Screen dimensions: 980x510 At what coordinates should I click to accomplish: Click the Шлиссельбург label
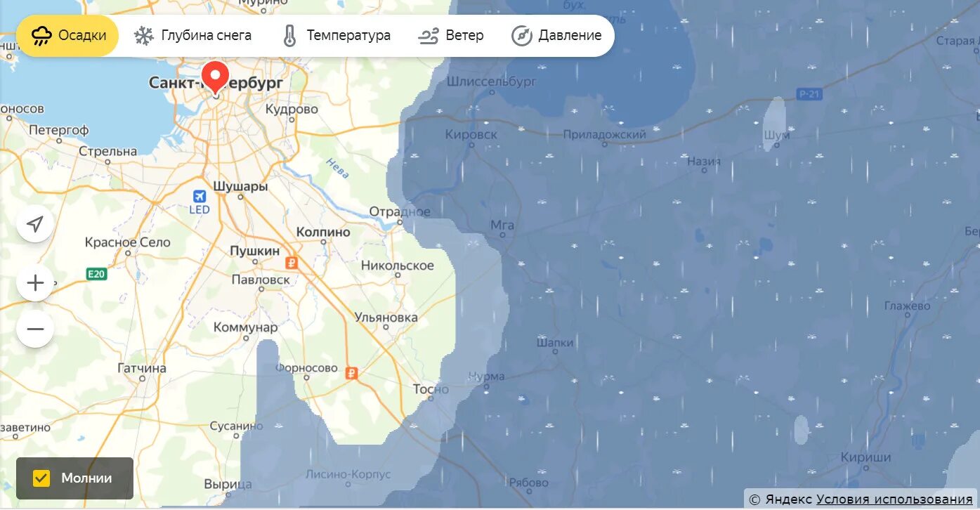tap(491, 82)
